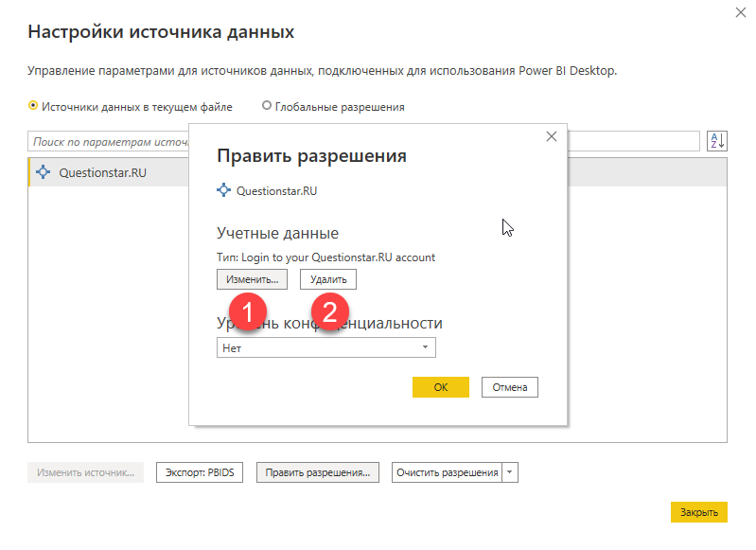Viewport: 756px width, 550px height.
Task: Click the 'Править разрешения' dialog title
Action: (312, 156)
